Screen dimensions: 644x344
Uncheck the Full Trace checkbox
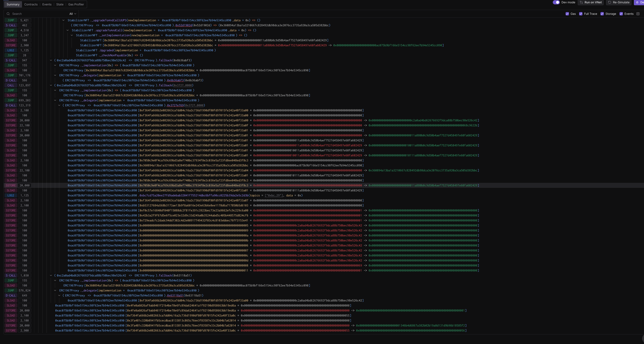[x=580, y=14]
